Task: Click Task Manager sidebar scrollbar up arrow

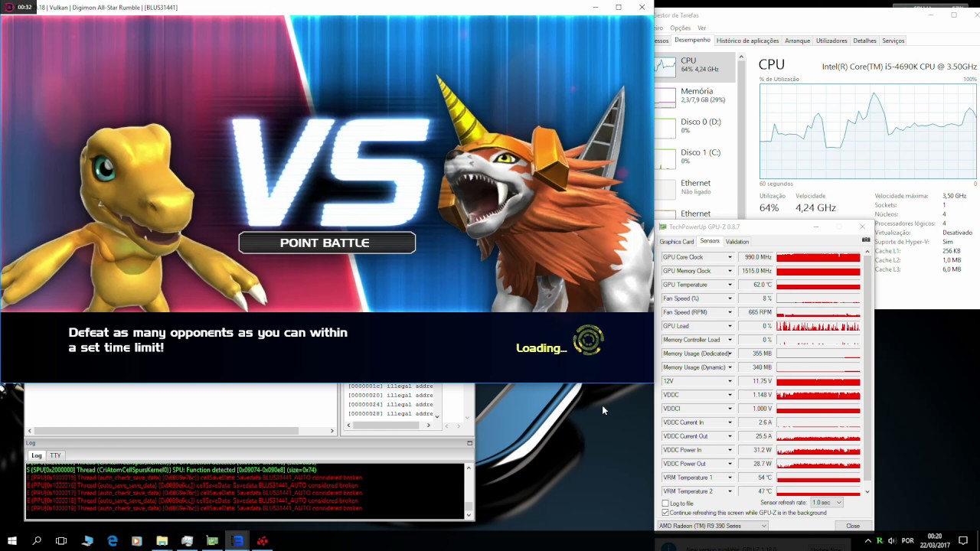Action: [741, 57]
